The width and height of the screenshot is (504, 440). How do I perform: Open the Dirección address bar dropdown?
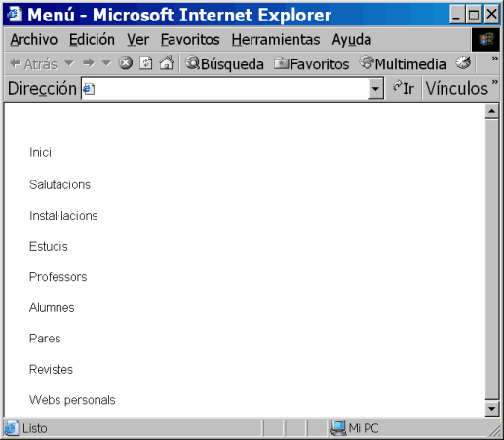click(375, 88)
